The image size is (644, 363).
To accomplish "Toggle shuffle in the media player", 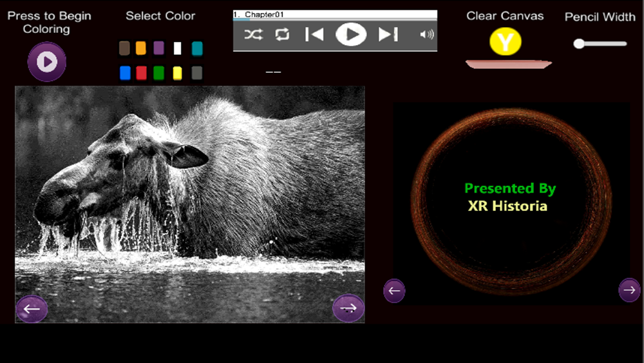I will pyautogui.click(x=253, y=35).
